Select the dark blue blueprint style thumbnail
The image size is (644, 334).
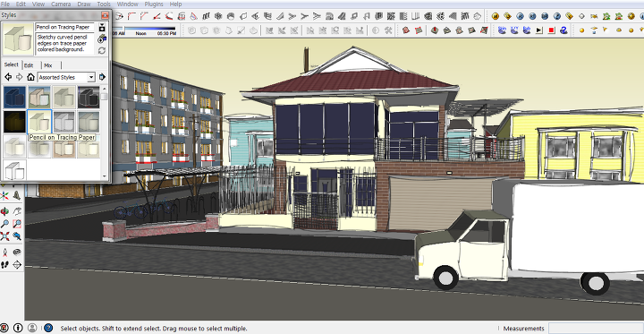tap(15, 97)
